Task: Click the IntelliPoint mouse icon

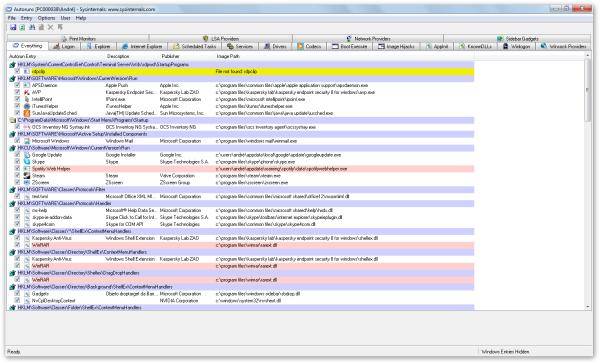Action: click(27, 99)
